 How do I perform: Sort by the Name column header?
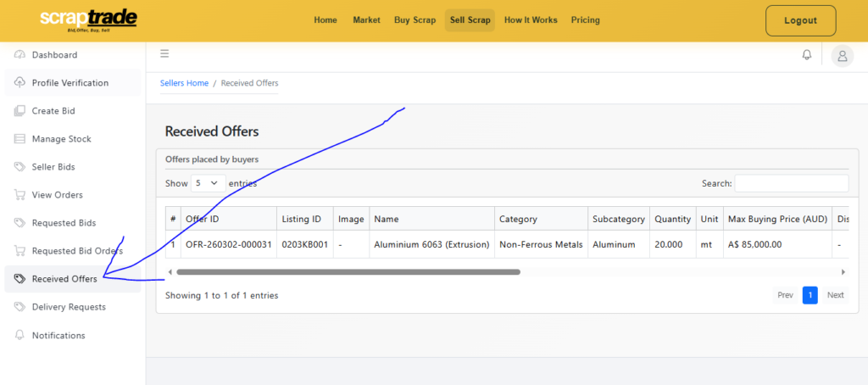click(x=431, y=219)
